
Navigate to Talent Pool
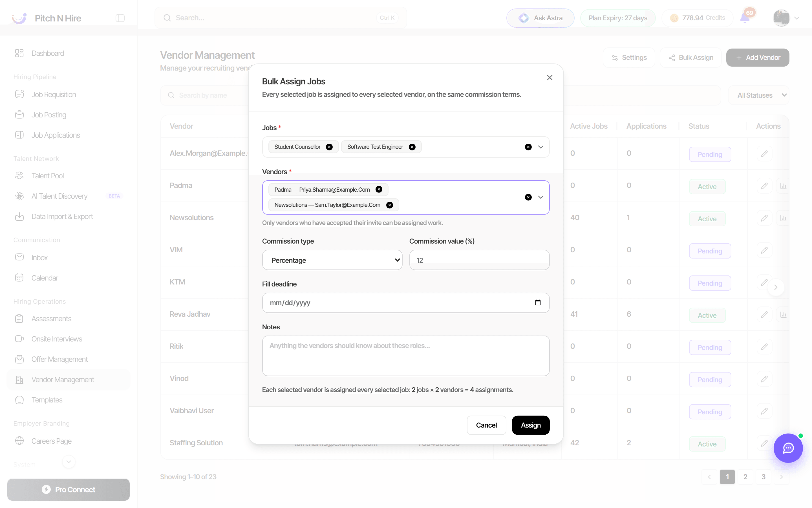click(69, 176)
